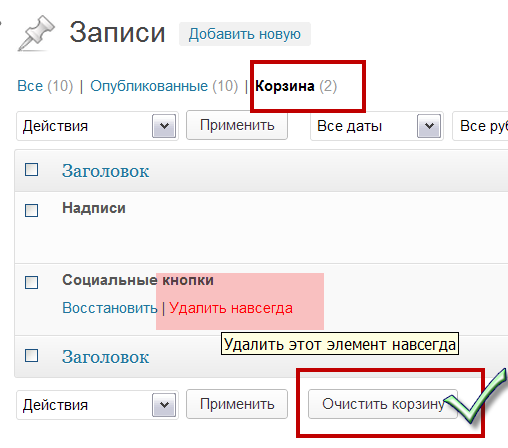
Task: Open the Опубликованные posts filter
Action: click(149, 86)
